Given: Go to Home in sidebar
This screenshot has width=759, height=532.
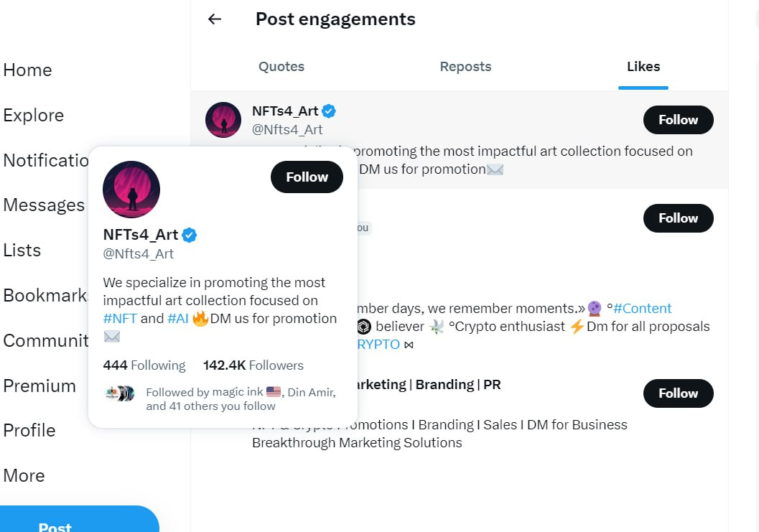Looking at the screenshot, I should 27,70.
